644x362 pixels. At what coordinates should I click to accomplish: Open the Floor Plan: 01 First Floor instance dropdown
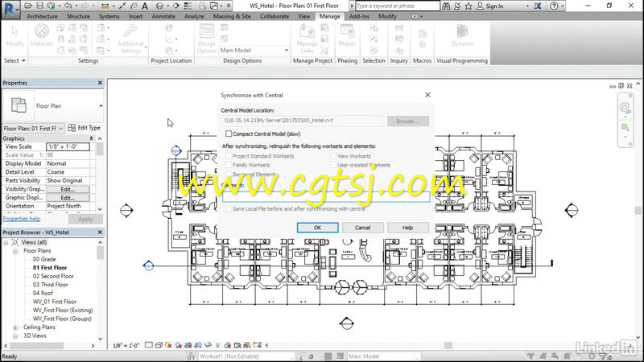61,129
